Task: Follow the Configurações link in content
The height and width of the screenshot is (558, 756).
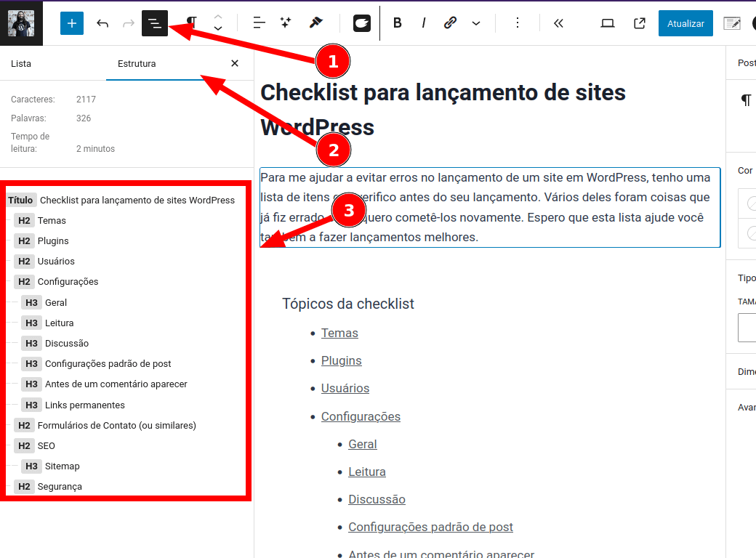Action: 361,416
